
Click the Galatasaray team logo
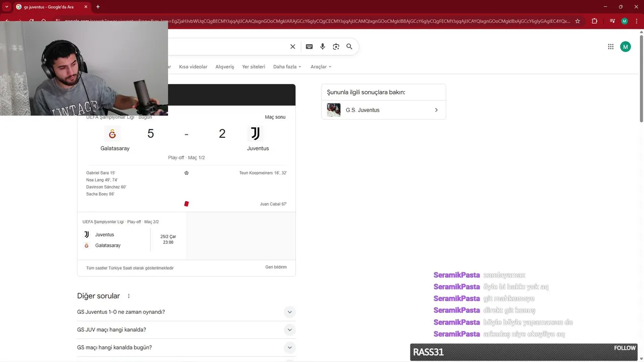(112, 134)
